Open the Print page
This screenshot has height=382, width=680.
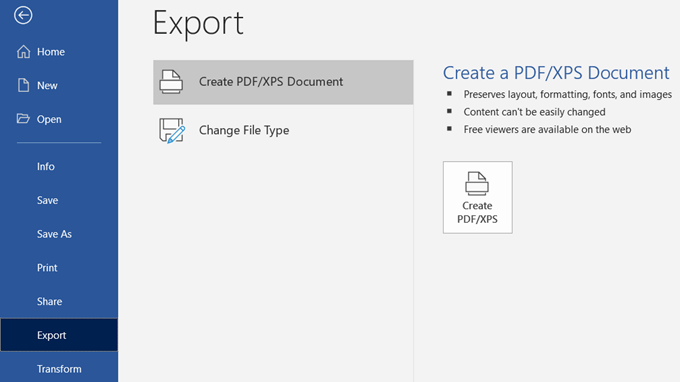[47, 268]
